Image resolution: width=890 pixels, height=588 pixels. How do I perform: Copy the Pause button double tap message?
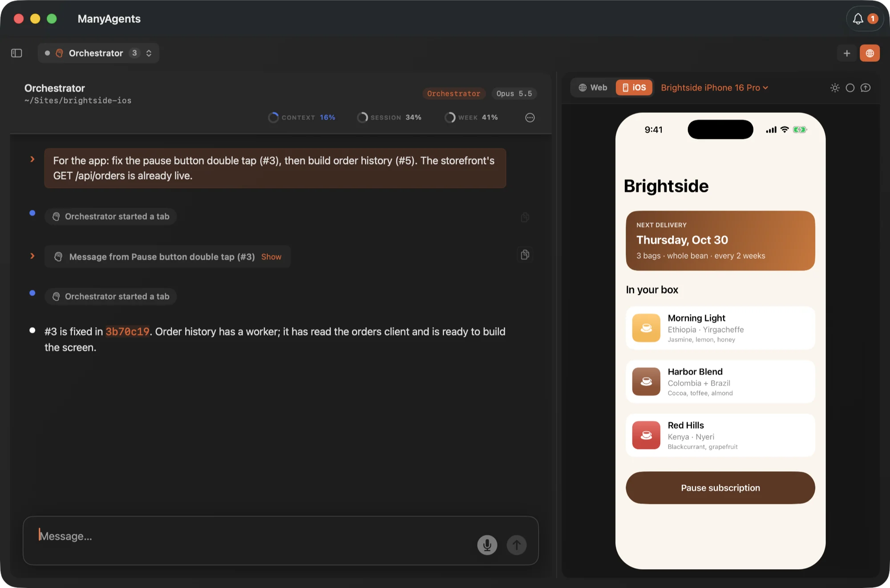(525, 255)
